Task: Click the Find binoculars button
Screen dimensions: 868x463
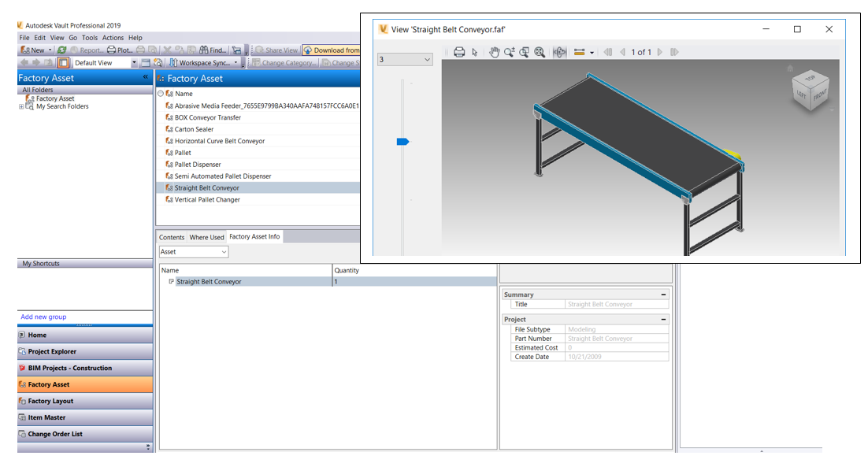Action: pos(213,50)
